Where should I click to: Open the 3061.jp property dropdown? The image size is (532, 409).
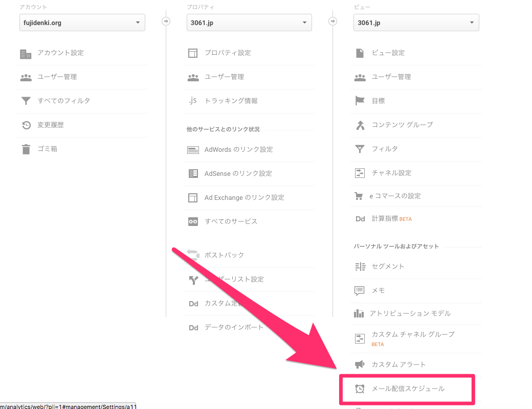249,22
